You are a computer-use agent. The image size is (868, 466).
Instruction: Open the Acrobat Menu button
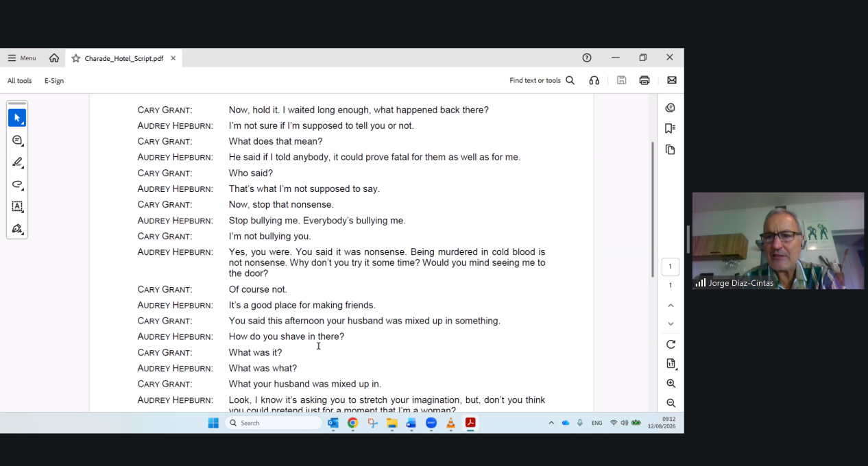pos(22,58)
